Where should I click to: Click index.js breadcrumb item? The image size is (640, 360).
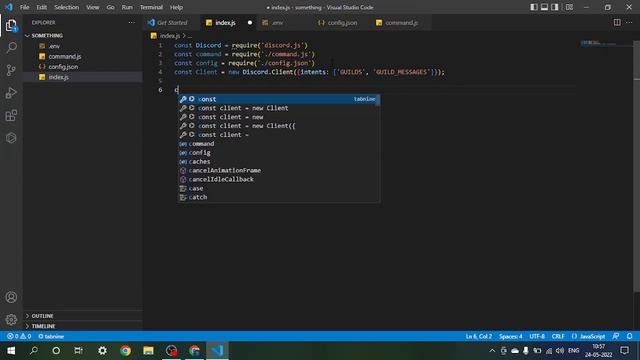(x=166, y=36)
